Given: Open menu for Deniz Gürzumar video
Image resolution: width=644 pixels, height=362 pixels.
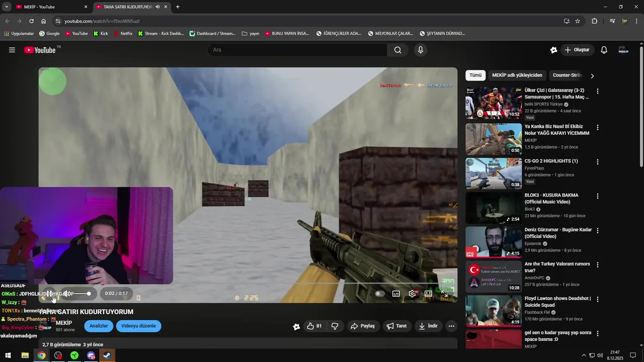Looking at the screenshot, I should click(x=598, y=230).
